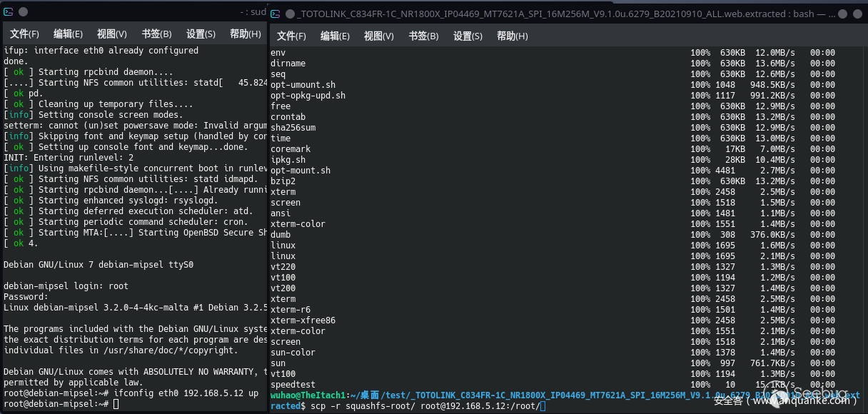Open the 编辑(E) menu in the TOTOLINK terminal
The width and height of the screenshot is (868, 414).
[335, 36]
